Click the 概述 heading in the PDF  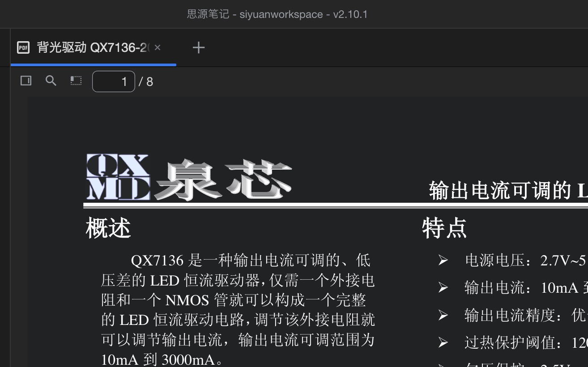[108, 228]
